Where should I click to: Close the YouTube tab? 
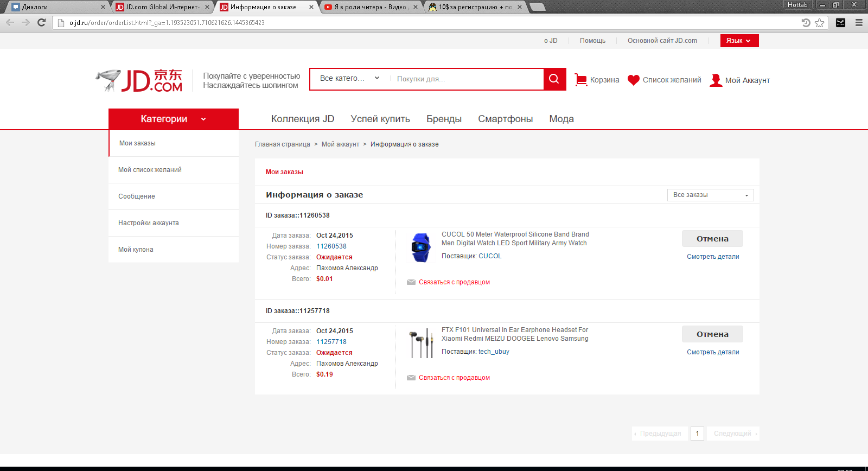pos(416,7)
